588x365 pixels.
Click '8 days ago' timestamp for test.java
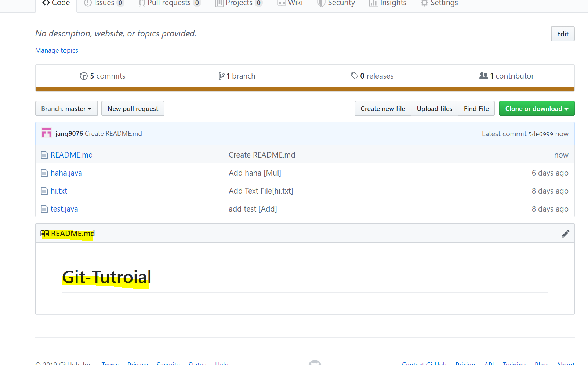tap(550, 209)
